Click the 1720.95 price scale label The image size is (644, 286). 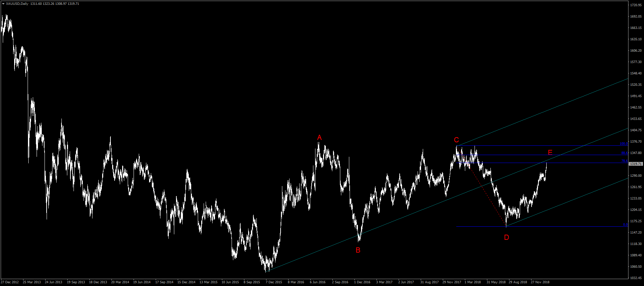[636, 5]
